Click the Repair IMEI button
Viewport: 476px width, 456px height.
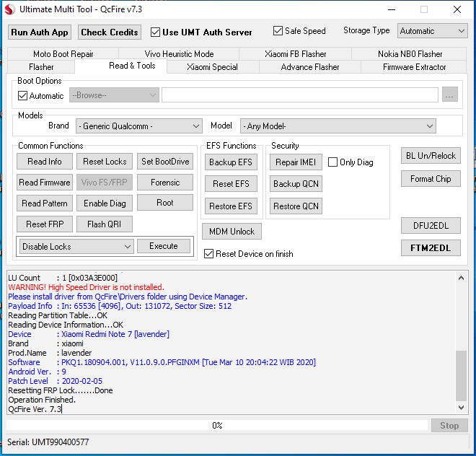(296, 162)
